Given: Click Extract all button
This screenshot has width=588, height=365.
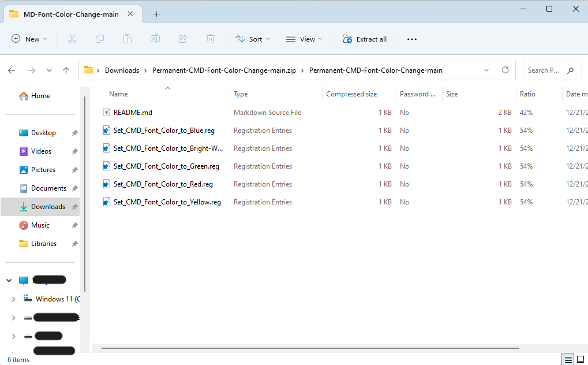Looking at the screenshot, I should 365,39.
